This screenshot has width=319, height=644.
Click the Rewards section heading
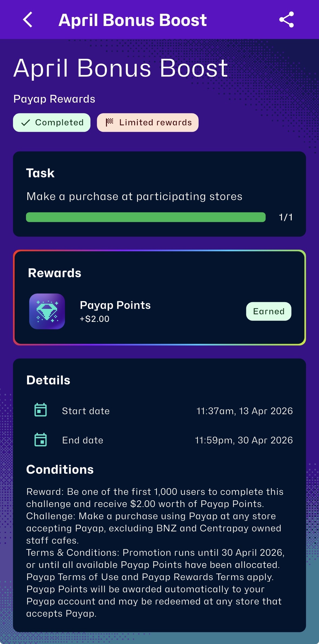55,273
